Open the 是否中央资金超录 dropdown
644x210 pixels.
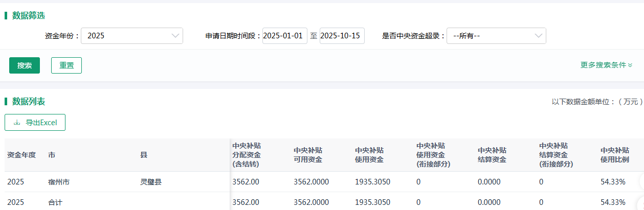pos(496,36)
